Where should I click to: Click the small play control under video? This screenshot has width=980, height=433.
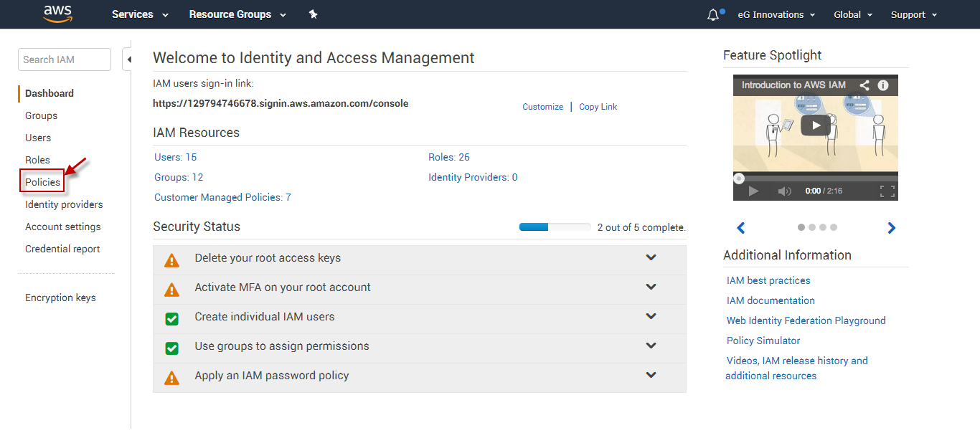pyautogui.click(x=753, y=191)
